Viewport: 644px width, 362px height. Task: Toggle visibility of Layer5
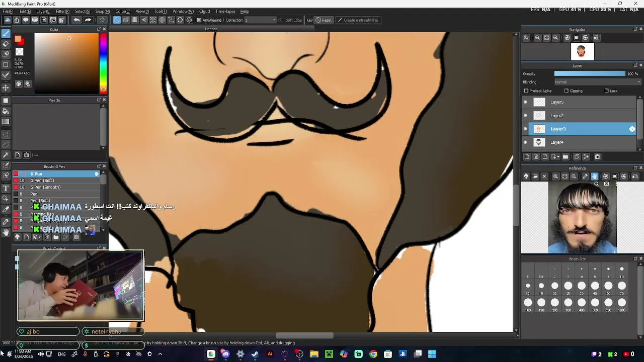click(x=525, y=102)
